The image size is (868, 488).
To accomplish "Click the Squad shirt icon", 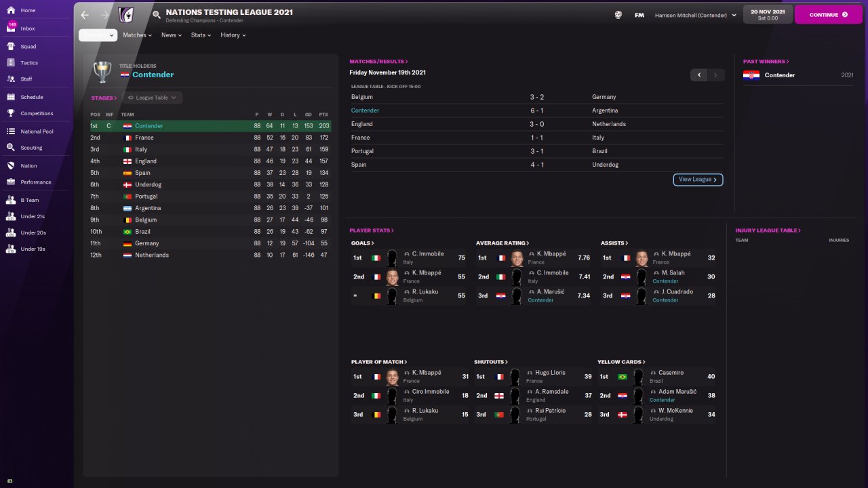I will [11, 47].
